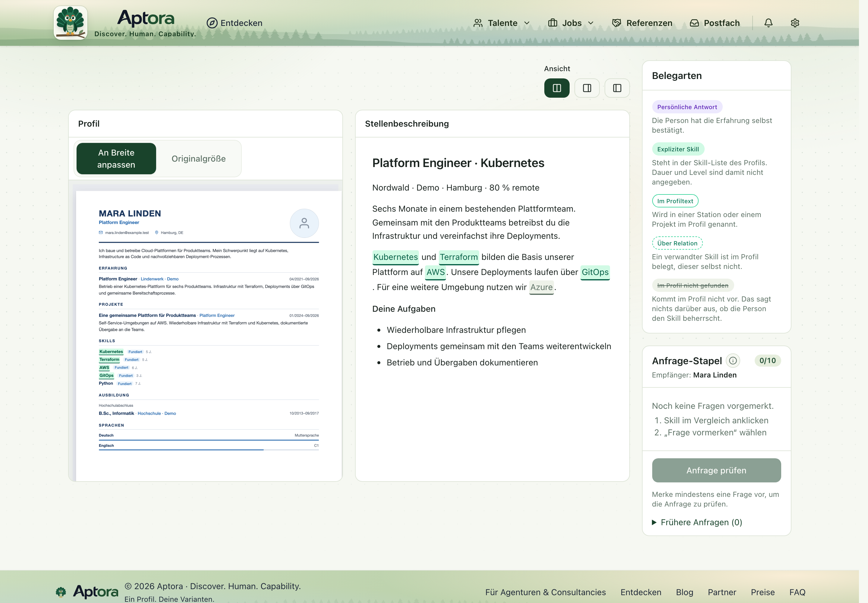Viewport: 868px width, 603px height.
Task: Select the right-panel view layout icon
Action: [x=587, y=88]
